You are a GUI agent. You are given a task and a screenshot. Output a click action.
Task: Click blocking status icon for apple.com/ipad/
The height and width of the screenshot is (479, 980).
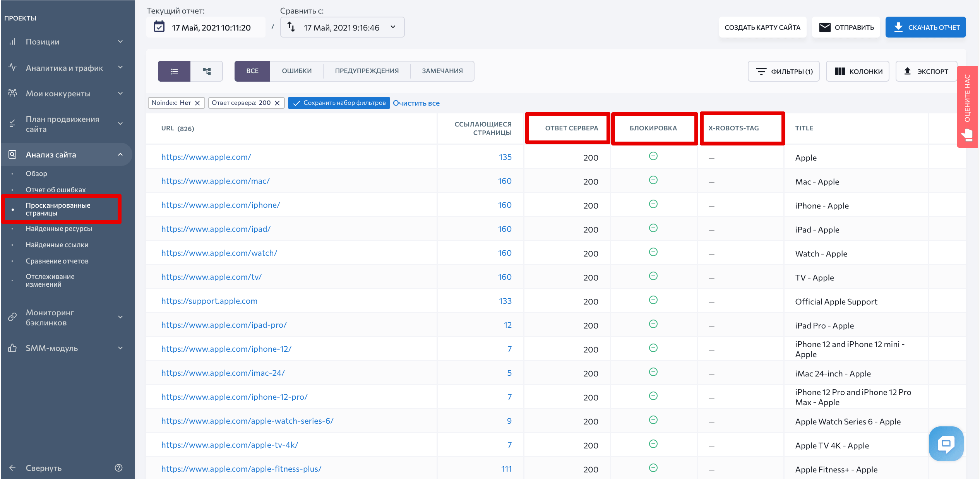[x=653, y=228]
